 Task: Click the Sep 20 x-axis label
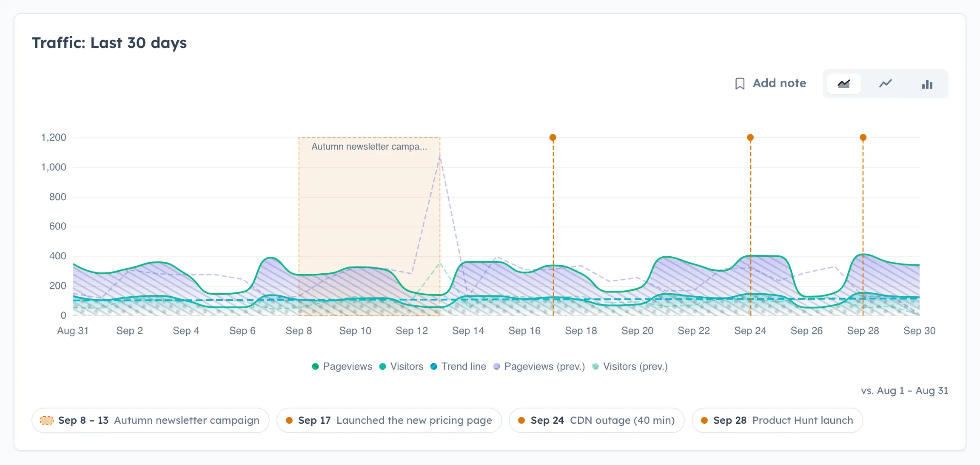[637, 331]
